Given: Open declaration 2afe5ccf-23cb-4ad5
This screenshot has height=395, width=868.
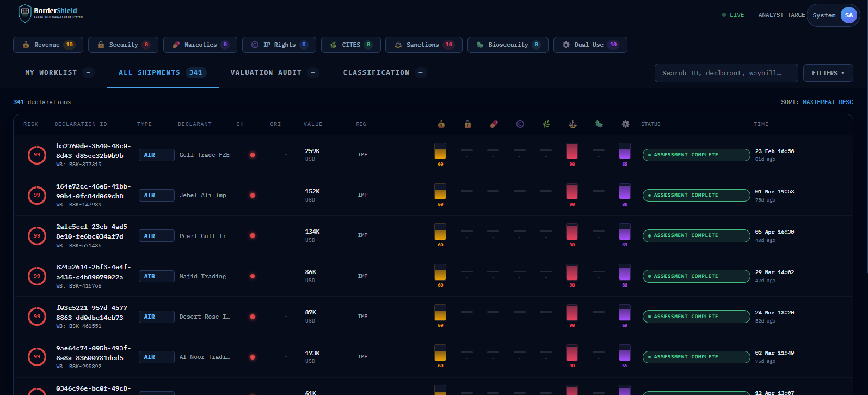Looking at the screenshot, I should (x=93, y=232).
